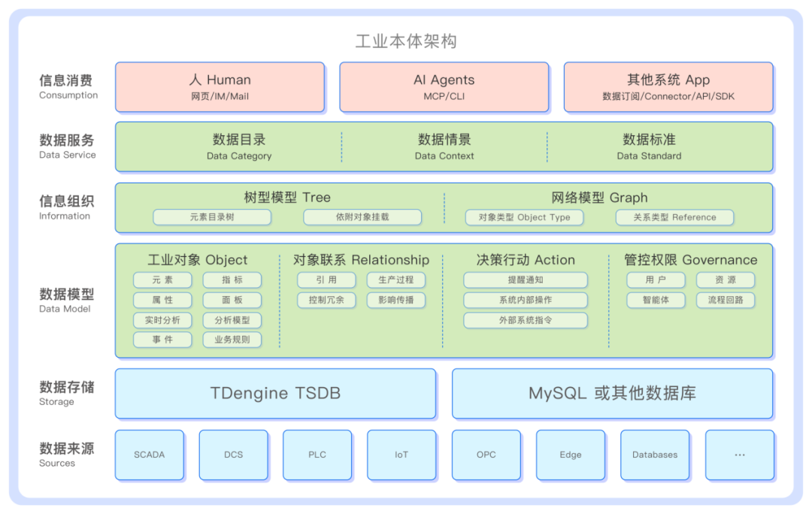Click 数据标准 Data Standard section

[649, 147]
